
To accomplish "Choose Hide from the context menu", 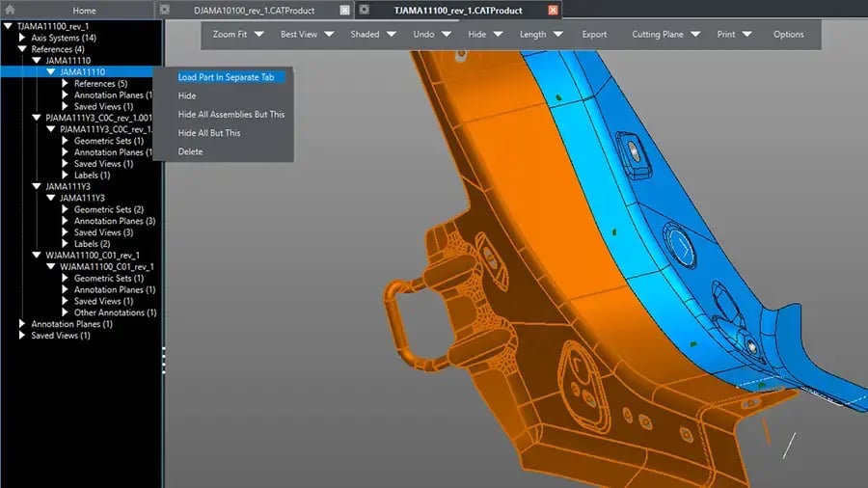I will 186,95.
